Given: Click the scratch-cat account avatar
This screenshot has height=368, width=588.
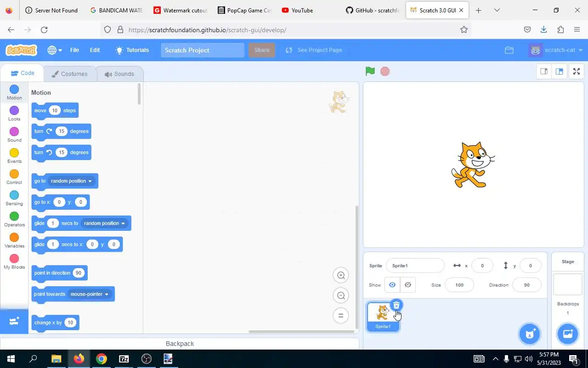Looking at the screenshot, I should (535, 50).
